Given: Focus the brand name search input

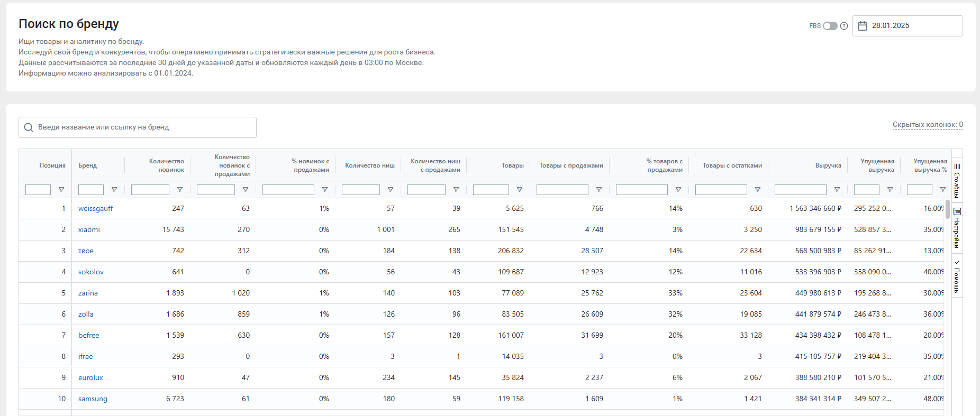Looking at the screenshot, I should [138, 127].
